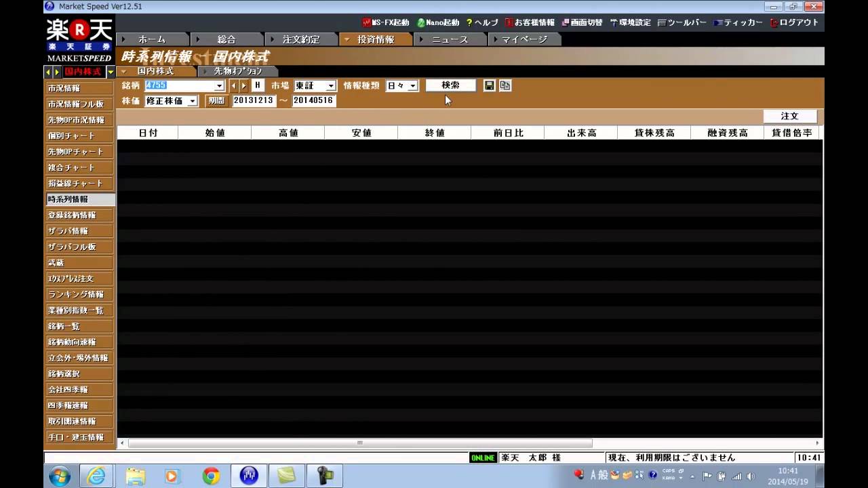Viewport: 868px width, 488px height.
Task: Launch Nano from the top toolbar
Action: tap(437, 22)
